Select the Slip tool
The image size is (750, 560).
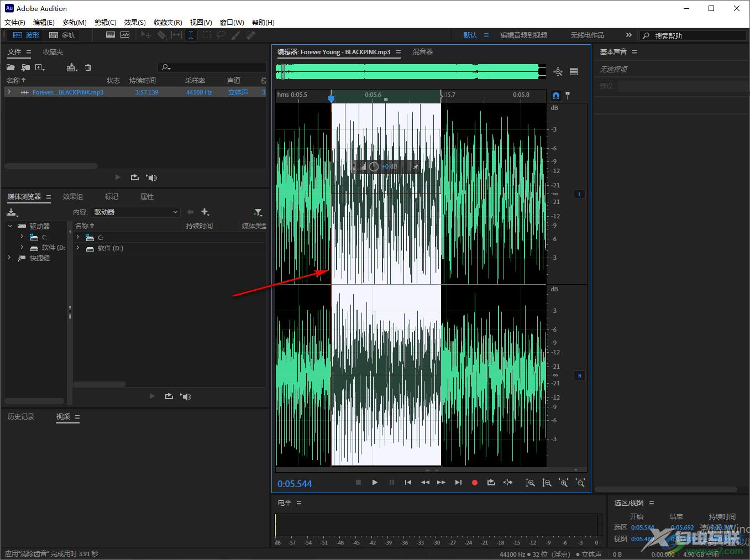coord(176,35)
